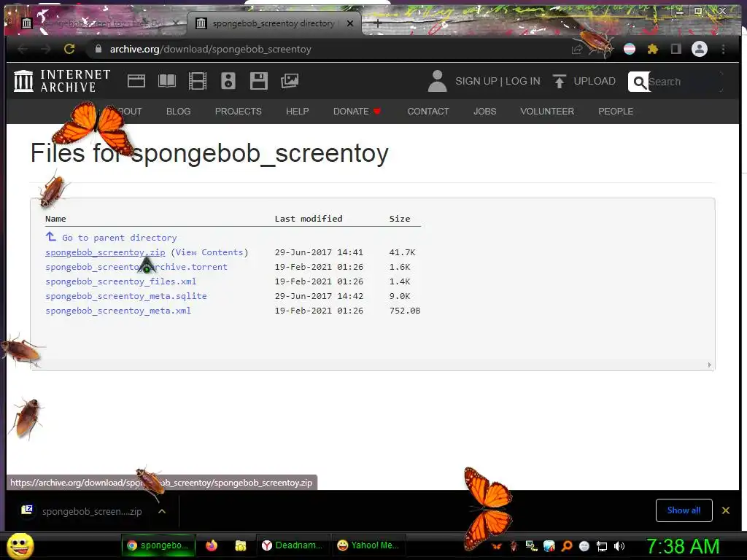This screenshot has height=560, width=747.
Task: Click the View Contents link
Action: [x=209, y=252]
